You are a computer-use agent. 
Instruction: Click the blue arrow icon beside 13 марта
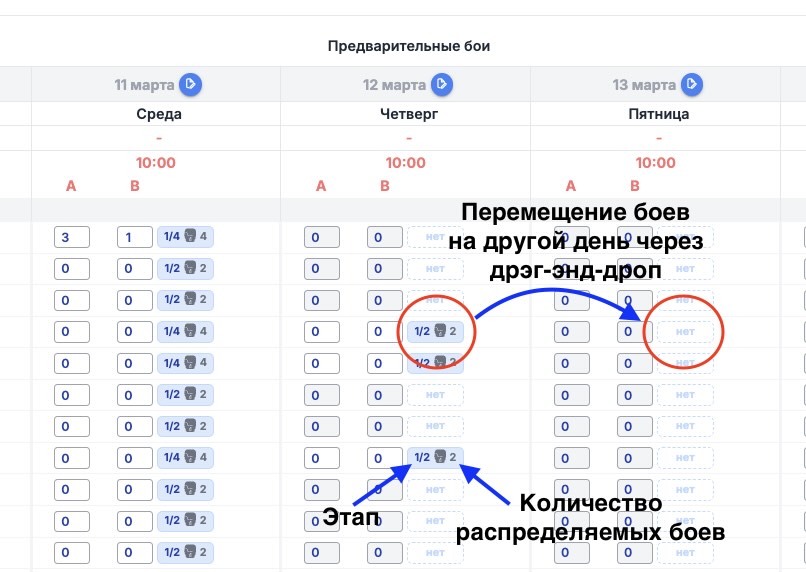[689, 85]
